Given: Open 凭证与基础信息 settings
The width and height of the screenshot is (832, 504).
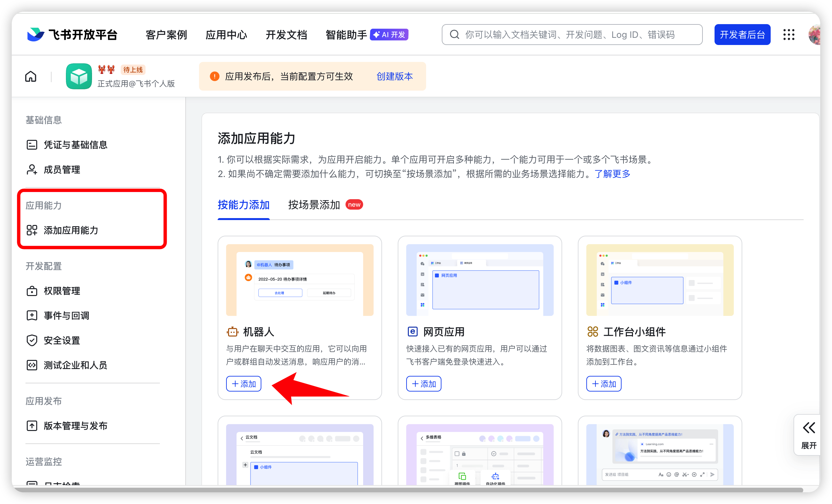Looking at the screenshot, I should pyautogui.click(x=75, y=145).
